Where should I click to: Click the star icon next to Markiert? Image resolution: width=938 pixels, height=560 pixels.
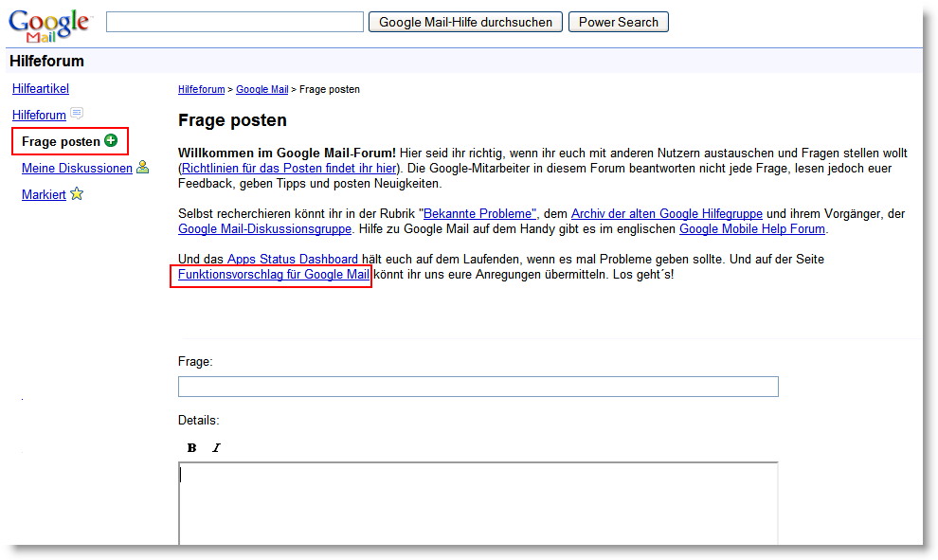(77, 194)
